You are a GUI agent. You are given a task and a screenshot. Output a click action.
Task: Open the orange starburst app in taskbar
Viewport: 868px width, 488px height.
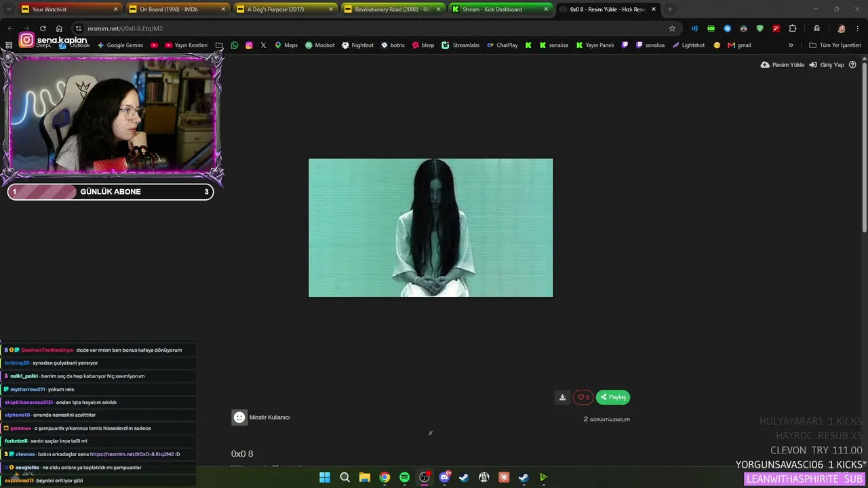coord(504,477)
